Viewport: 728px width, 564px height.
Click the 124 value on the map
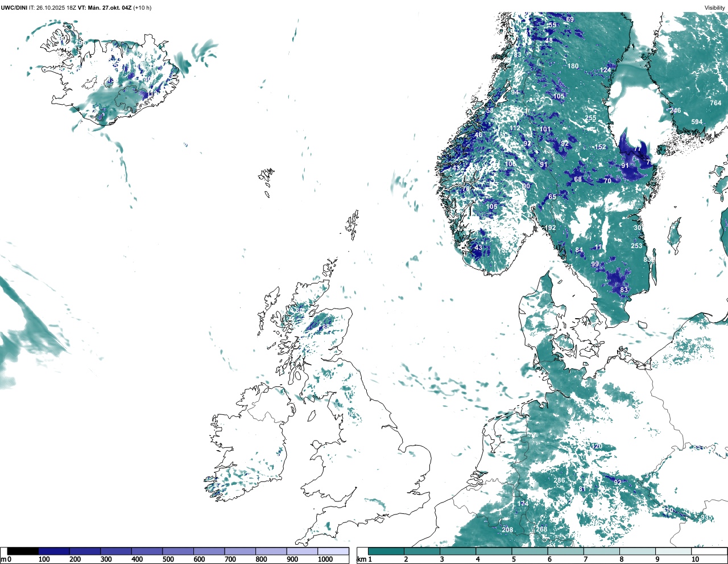click(605, 70)
